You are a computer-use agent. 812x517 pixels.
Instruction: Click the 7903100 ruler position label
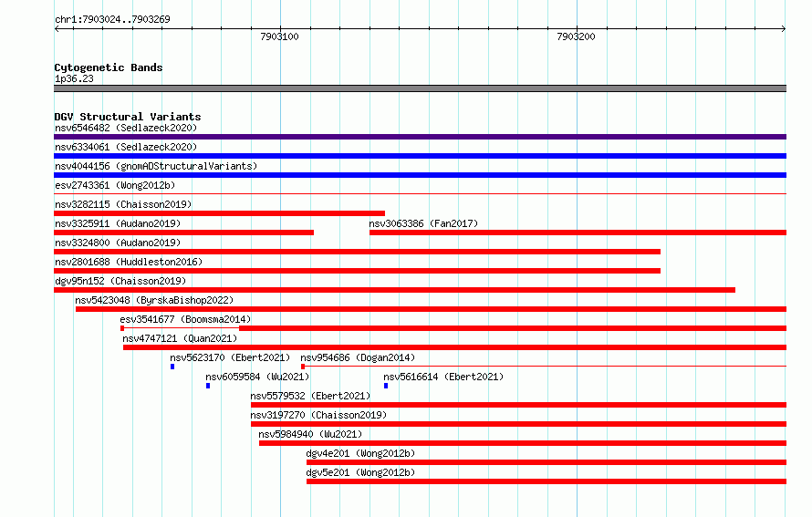click(280, 36)
